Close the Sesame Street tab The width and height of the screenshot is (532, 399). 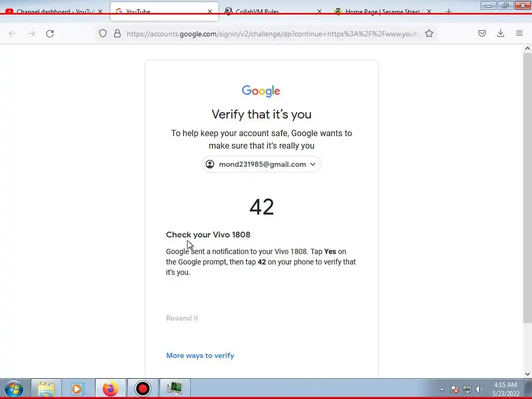(429, 11)
